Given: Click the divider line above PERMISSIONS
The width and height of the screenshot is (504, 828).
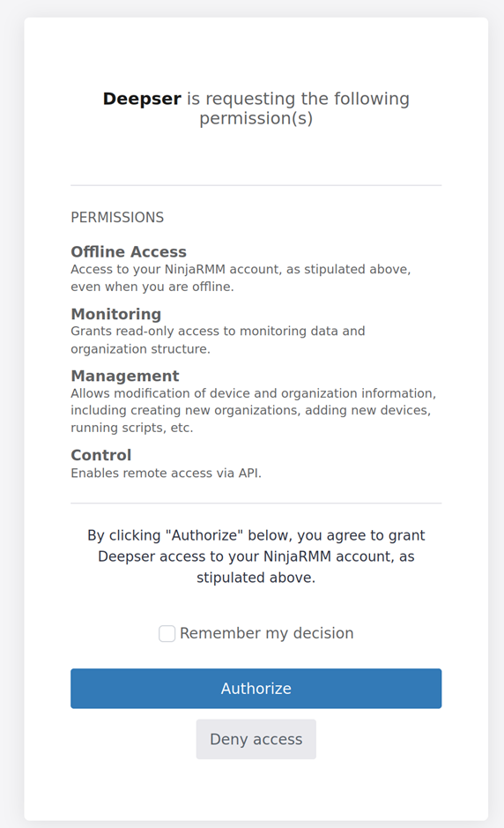Looking at the screenshot, I should pyautogui.click(x=256, y=185).
